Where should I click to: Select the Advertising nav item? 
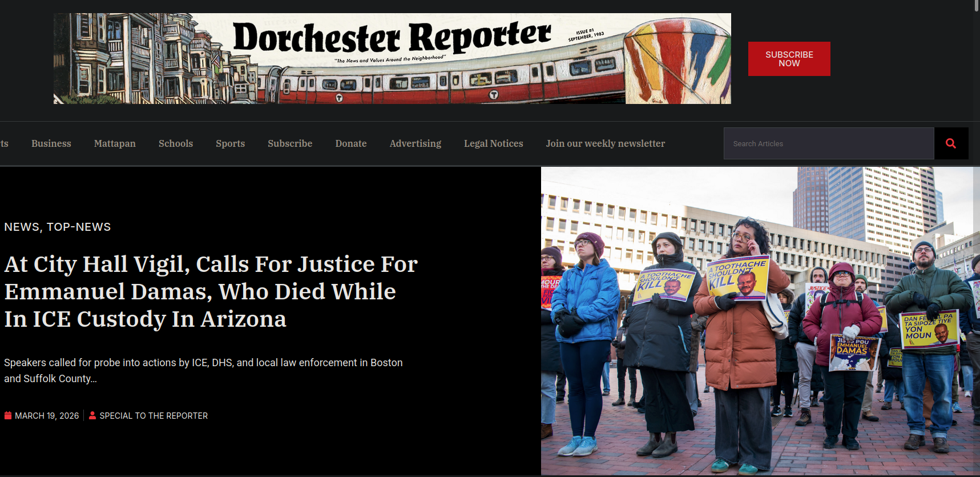tap(416, 144)
